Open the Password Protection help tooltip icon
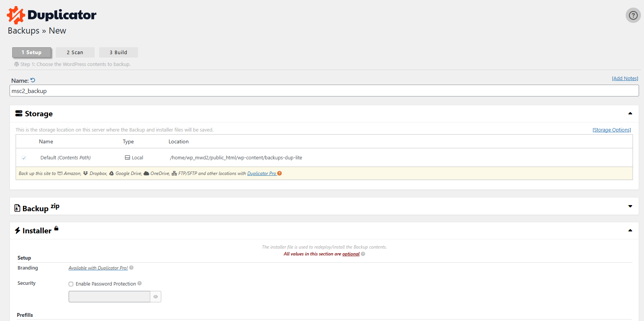 coord(140,283)
